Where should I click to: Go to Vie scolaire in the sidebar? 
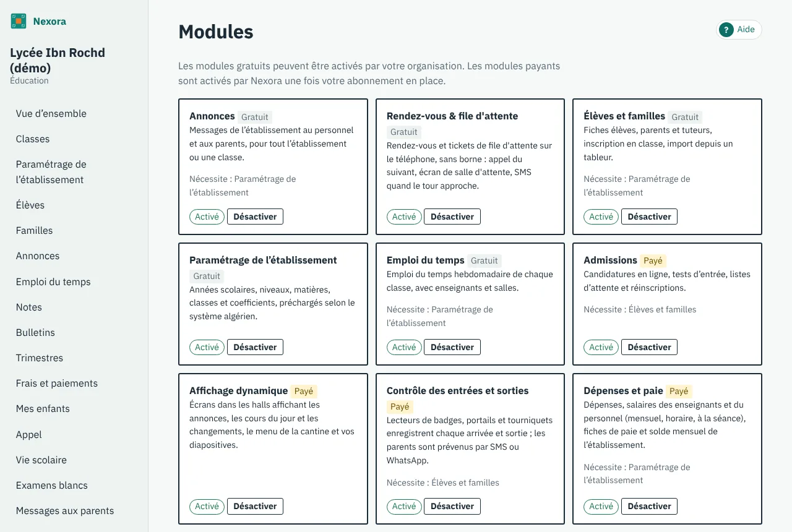click(x=41, y=460)
